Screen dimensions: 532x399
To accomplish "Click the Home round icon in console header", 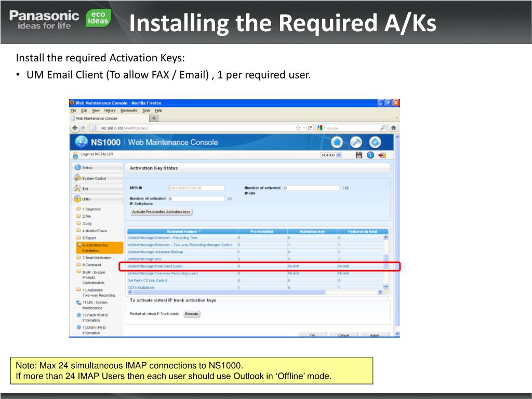I will (x=337, y=142).
